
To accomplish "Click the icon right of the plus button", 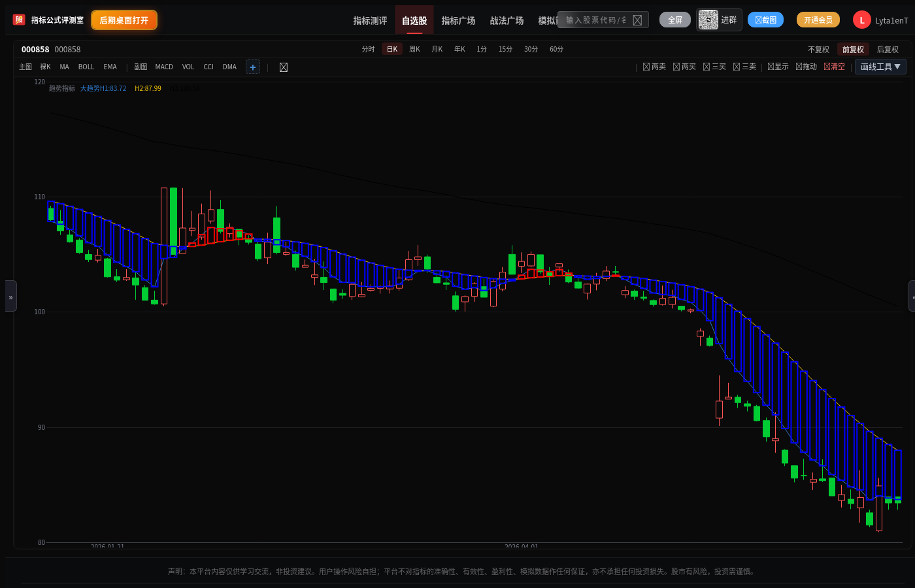I will [284, 67].
